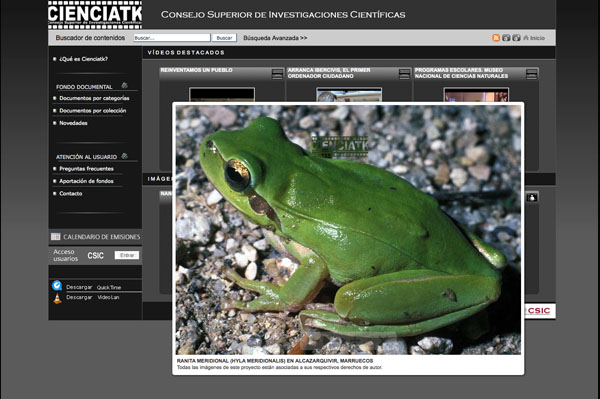Click the Atención al Usuario section icon
The width and height of the screenshot is (600, 399).
tap(124, 156)
